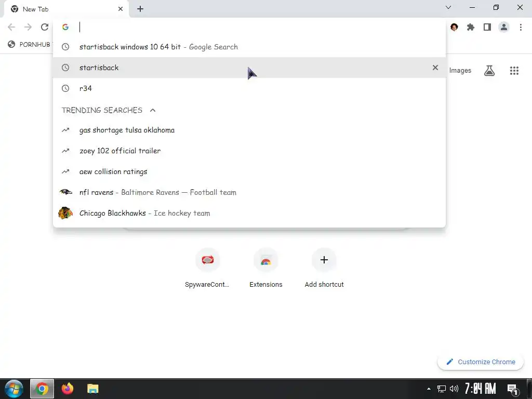Open a new tab with the plus button
The image size is (532, 399).
point(140,9)
